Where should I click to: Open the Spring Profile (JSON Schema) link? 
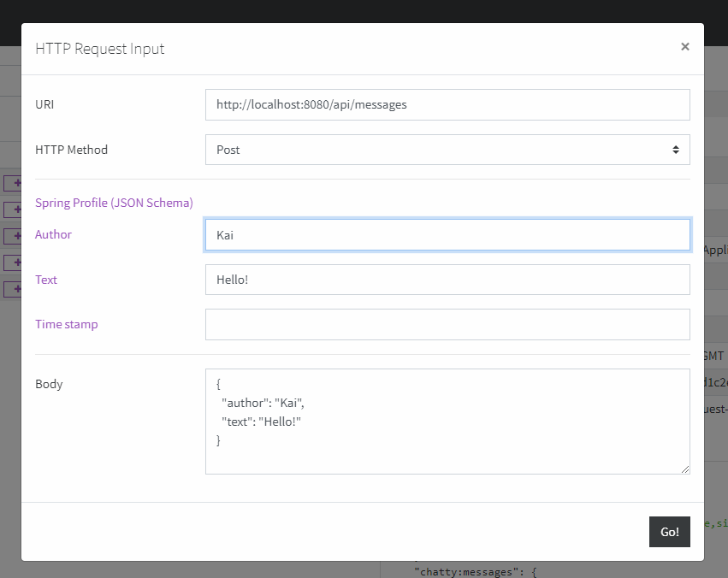point(114,203)
